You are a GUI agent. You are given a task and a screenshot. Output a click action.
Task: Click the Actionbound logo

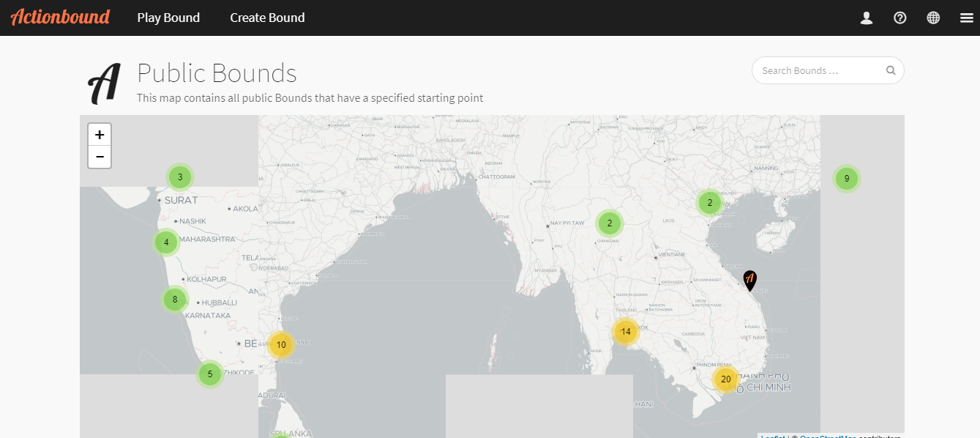click(x=60, y=17)
